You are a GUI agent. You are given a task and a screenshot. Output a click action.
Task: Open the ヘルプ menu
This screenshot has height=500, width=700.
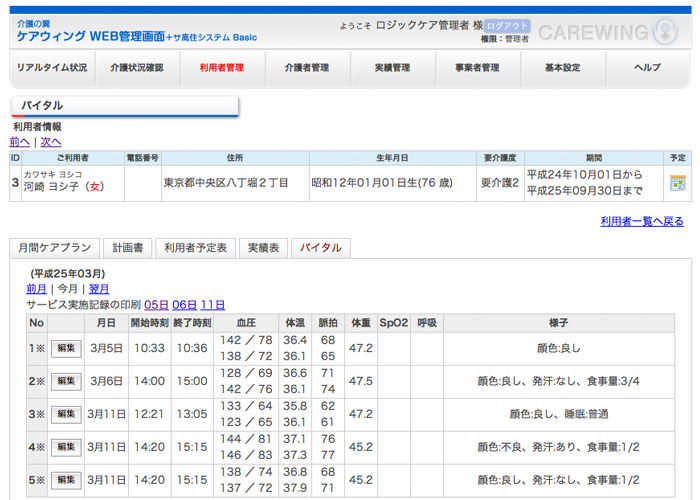pos(648,68)
